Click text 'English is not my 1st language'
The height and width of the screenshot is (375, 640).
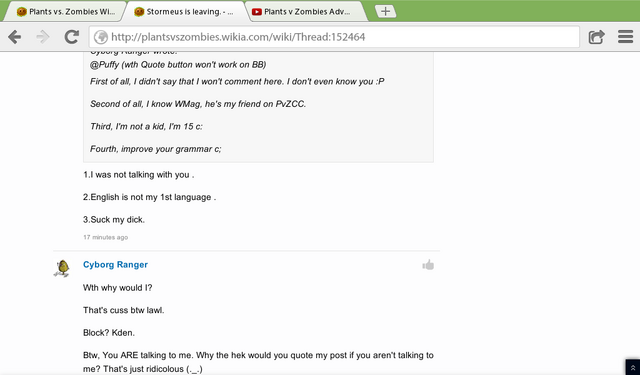(151, 197)
